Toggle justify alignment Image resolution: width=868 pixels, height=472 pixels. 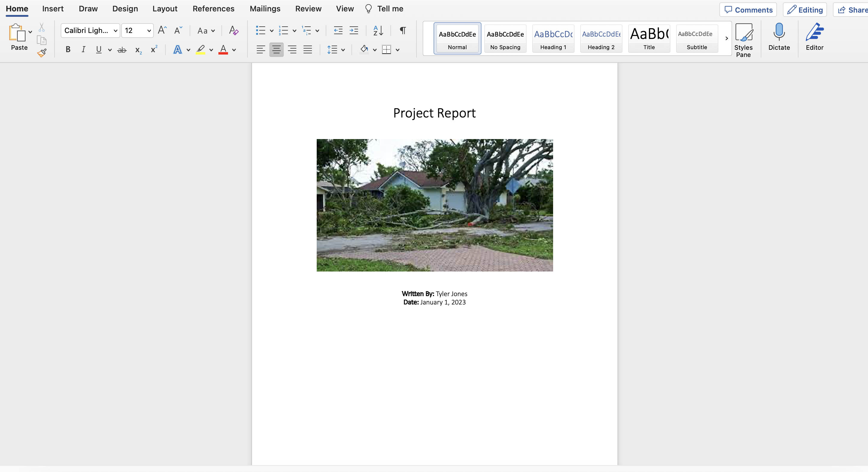[x=308, y=49]
